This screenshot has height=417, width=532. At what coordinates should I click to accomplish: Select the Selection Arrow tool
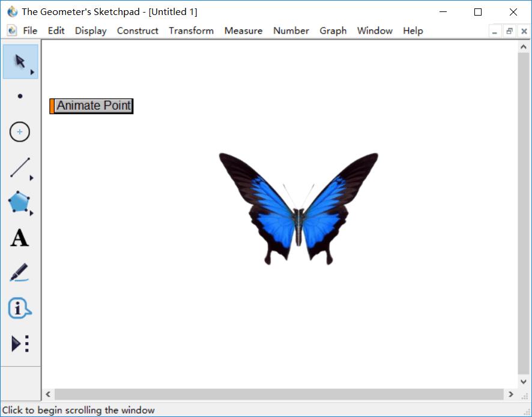[20, 62]
